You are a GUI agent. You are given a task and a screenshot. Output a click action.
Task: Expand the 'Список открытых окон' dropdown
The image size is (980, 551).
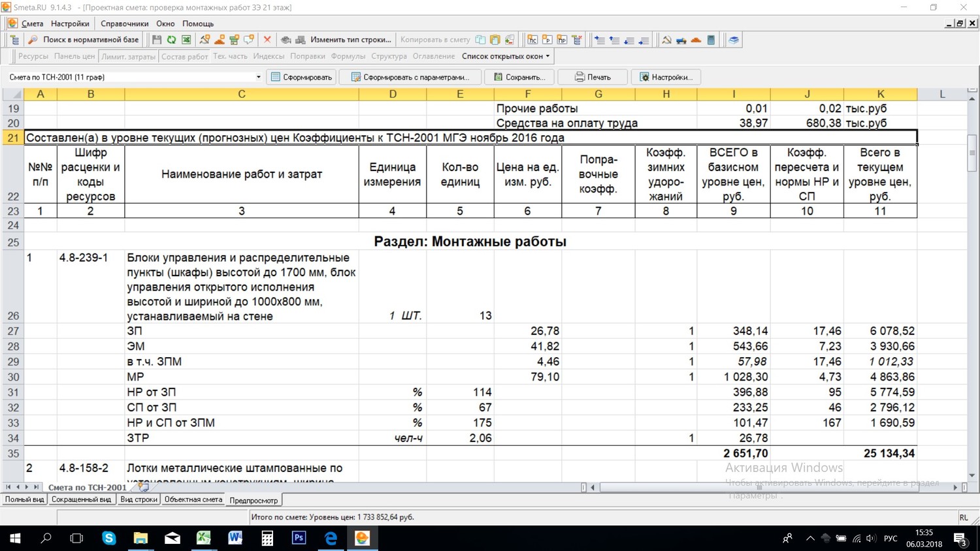pyautogui.click(x=506, y=56)
